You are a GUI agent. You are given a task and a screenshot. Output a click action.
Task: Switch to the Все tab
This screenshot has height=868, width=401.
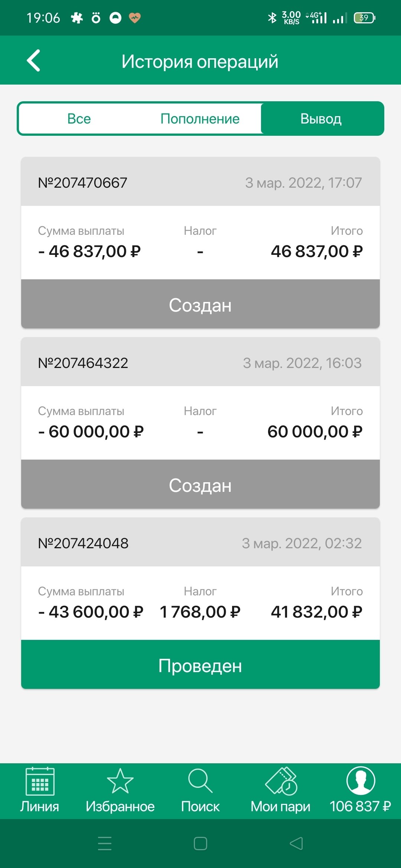click(79, 119)
